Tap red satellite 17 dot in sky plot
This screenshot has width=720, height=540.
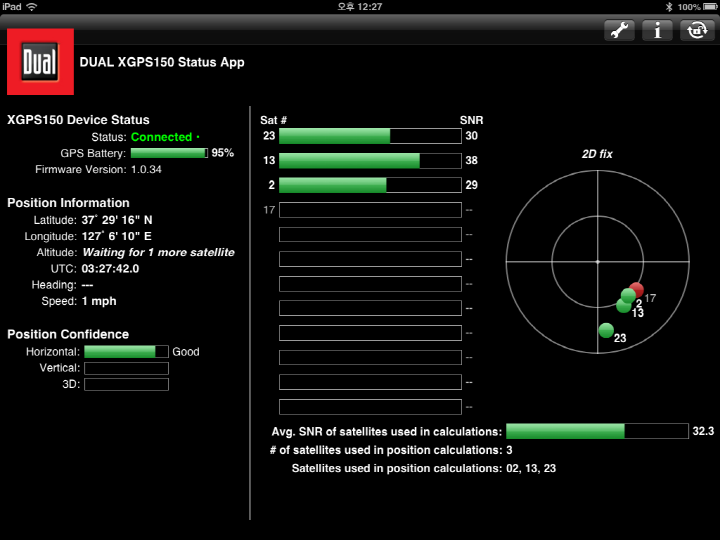[x=637, y=288]
